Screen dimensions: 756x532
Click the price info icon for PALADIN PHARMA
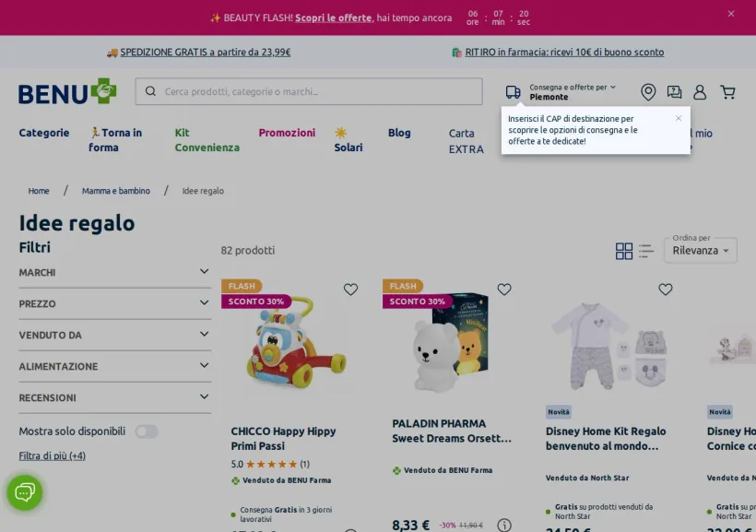[504, 525]
